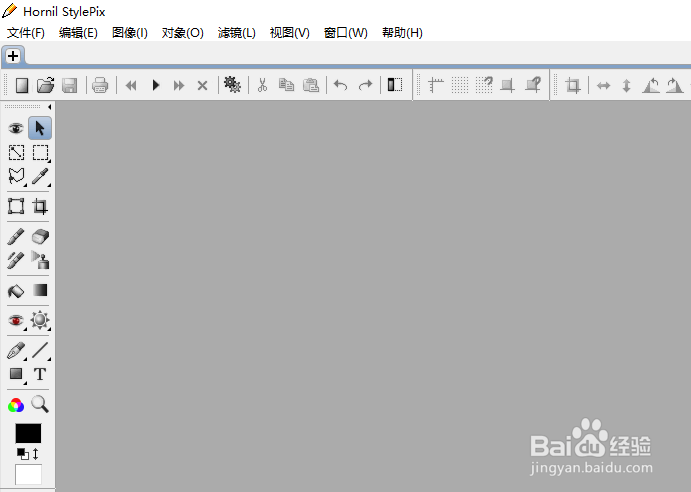The image size is (691, 492).
Task: Select the crop tool in toolbox
Action: point(40,206)
